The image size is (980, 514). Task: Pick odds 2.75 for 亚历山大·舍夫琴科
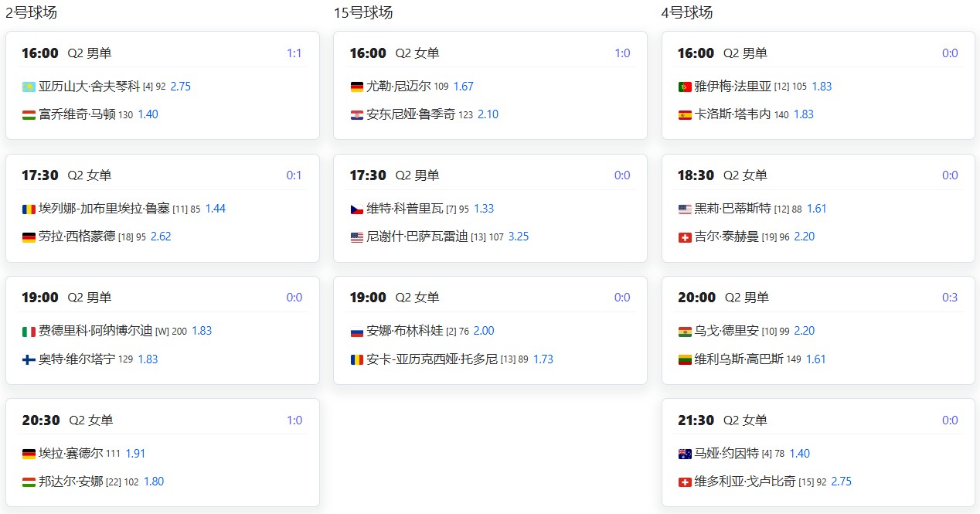[x=180, y=87]
